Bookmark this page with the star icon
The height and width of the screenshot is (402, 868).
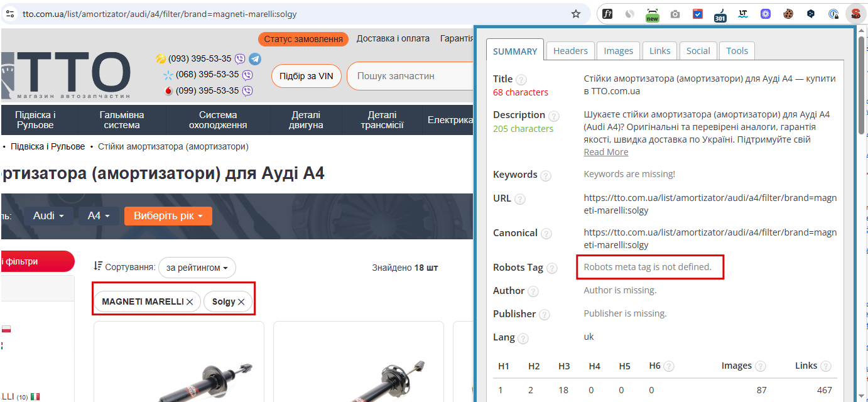(x=576, y=14)
